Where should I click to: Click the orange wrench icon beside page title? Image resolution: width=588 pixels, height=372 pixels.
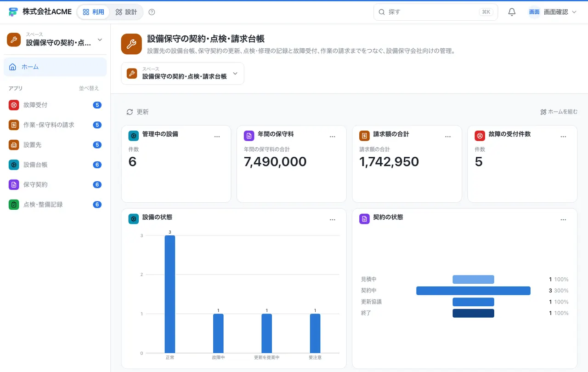[131, 44]
